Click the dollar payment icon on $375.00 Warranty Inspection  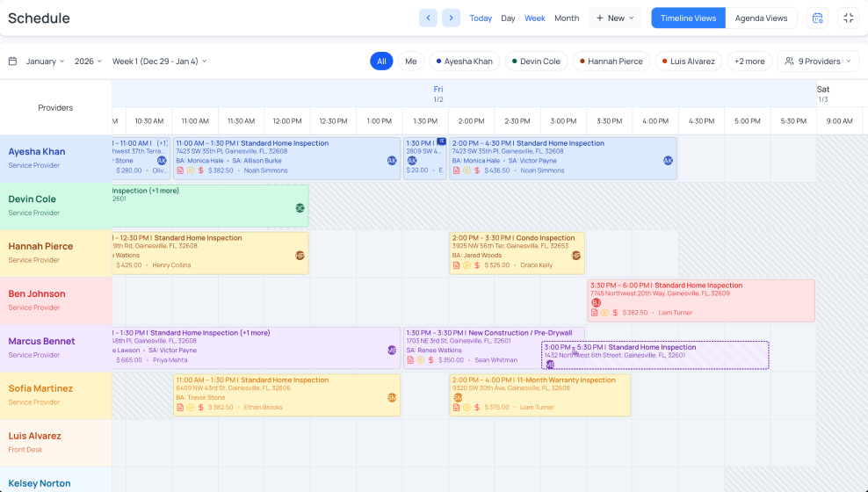[x=477, y=408]
